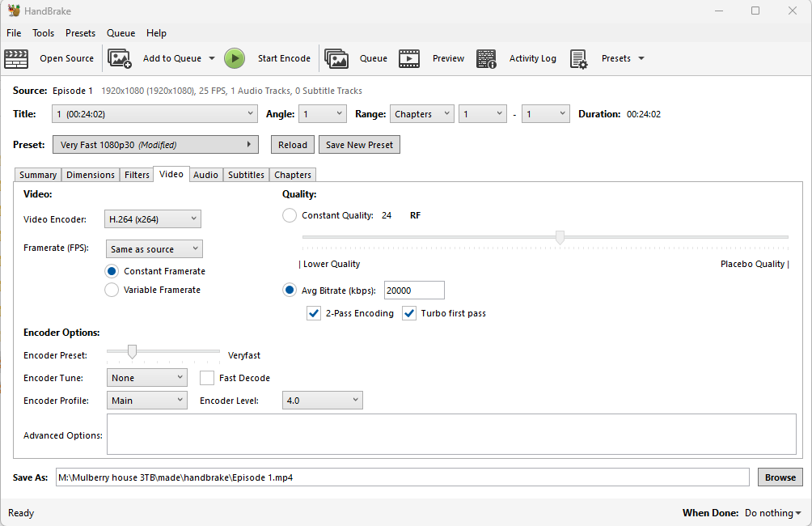The image size is (812, 526).
Task: Expand toolbar Presets dropdown arrow
Action: [641, 58]
